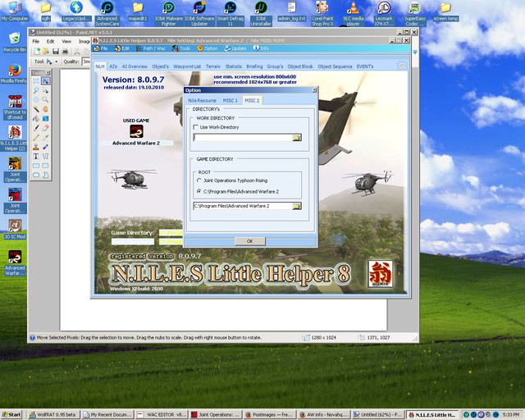Click the Save disk icon in Paint.NET toolbar
The width and height of the screenshot is (525, 420).
(x=56, y=51)
